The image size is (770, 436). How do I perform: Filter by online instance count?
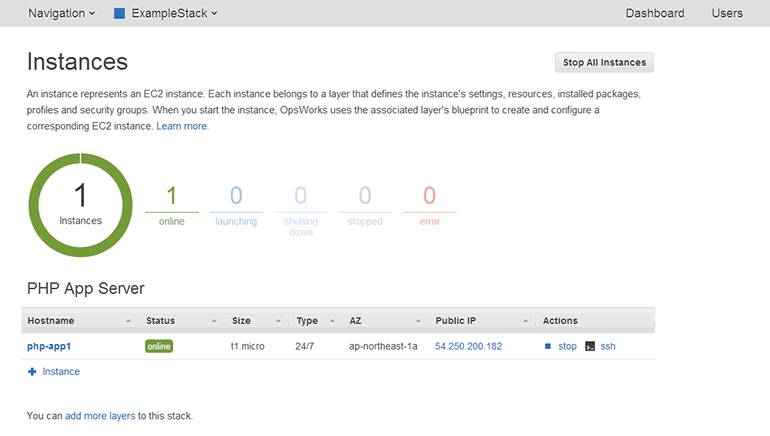pos(171,203)
